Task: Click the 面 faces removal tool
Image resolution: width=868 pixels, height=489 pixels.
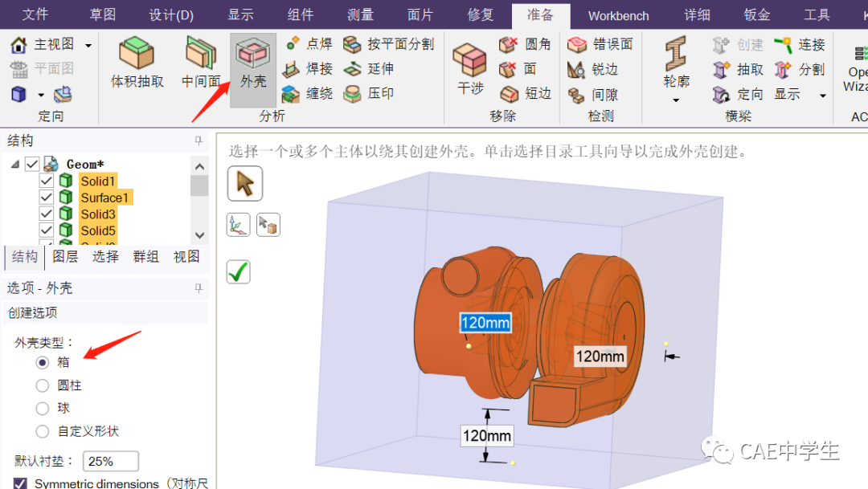Action: pyautogui.click(x=518, y=68)
